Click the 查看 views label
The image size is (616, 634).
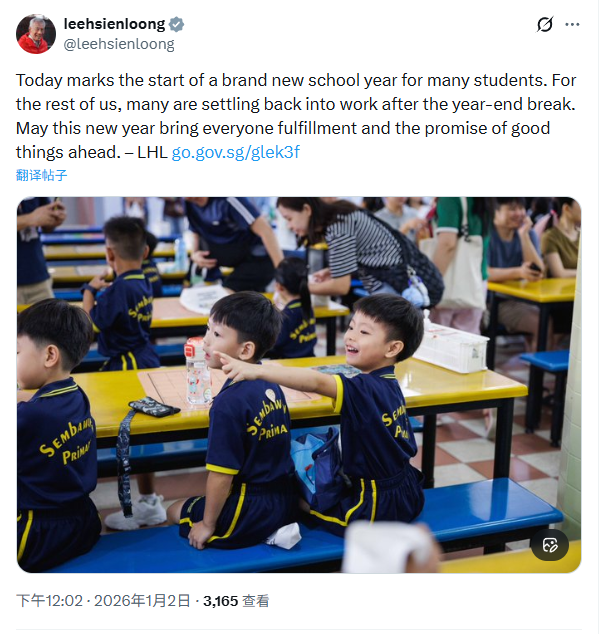point(256,601)
